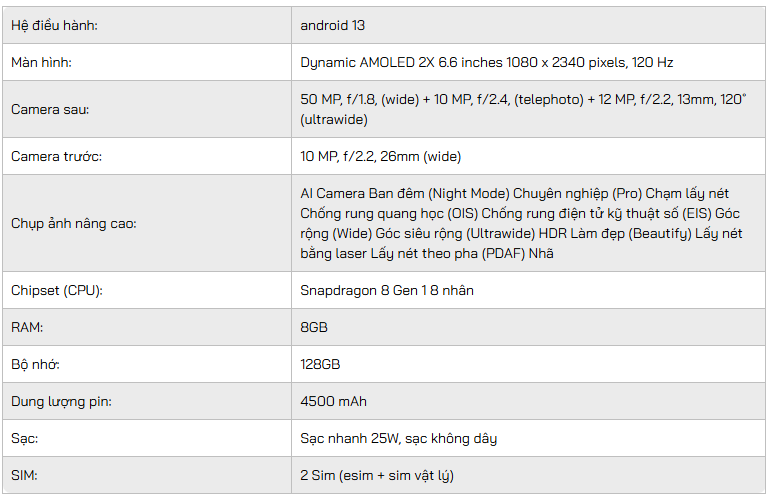Click the "Camera trước:" label

[x=56, y=156]
